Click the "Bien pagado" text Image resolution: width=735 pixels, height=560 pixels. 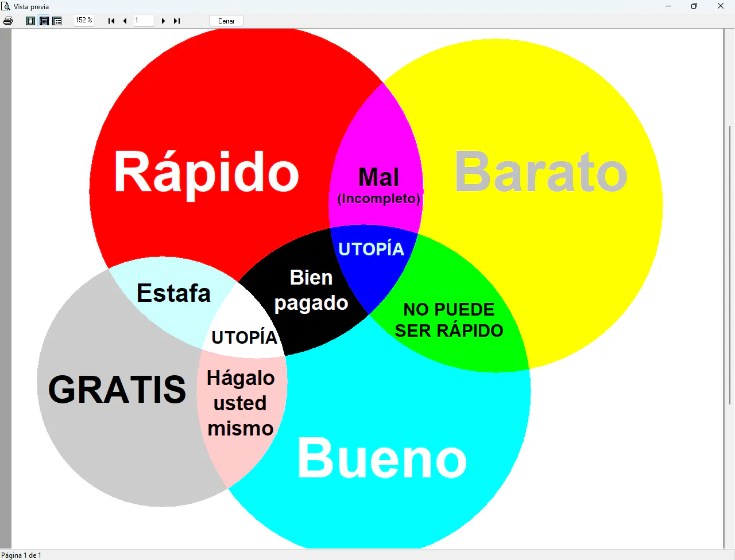(x=311, y=290)
